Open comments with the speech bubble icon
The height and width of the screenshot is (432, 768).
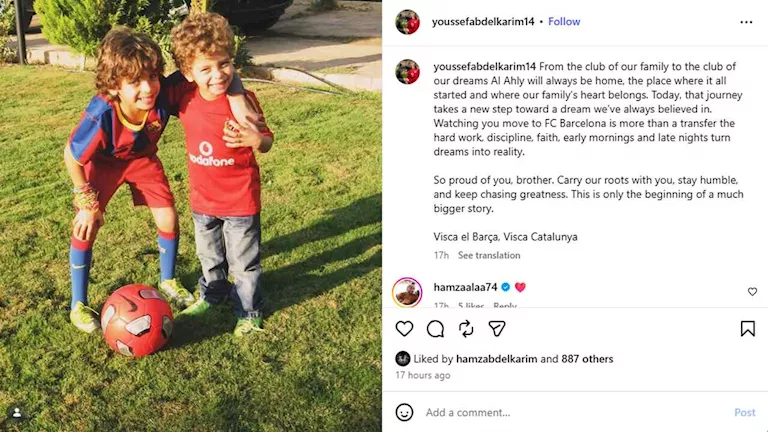435,329
